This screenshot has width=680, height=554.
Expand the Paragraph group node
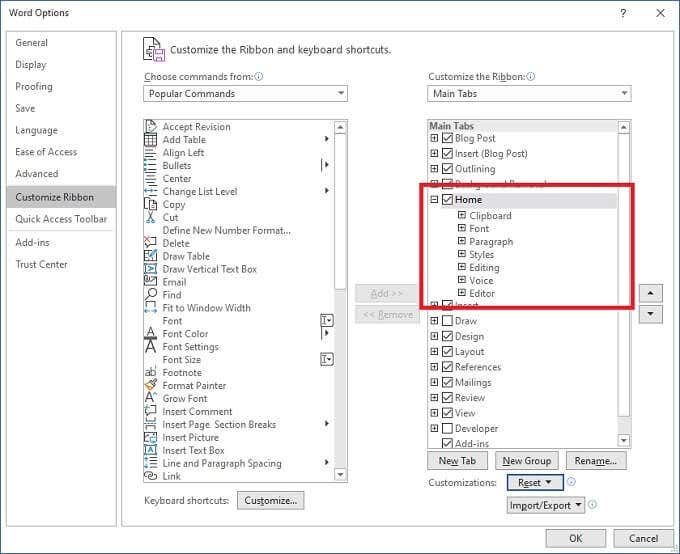tap(462, 241)
